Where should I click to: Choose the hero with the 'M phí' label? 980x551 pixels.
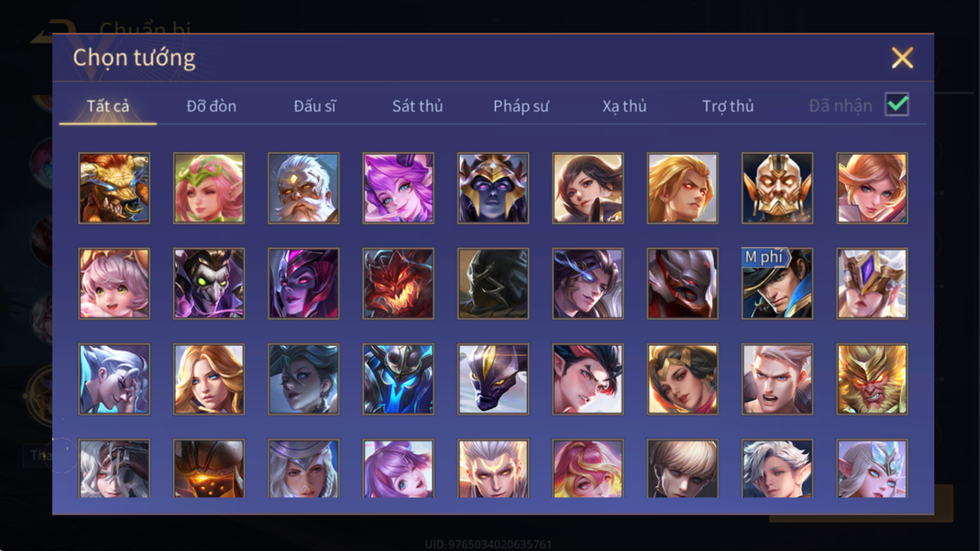point(777,284)
